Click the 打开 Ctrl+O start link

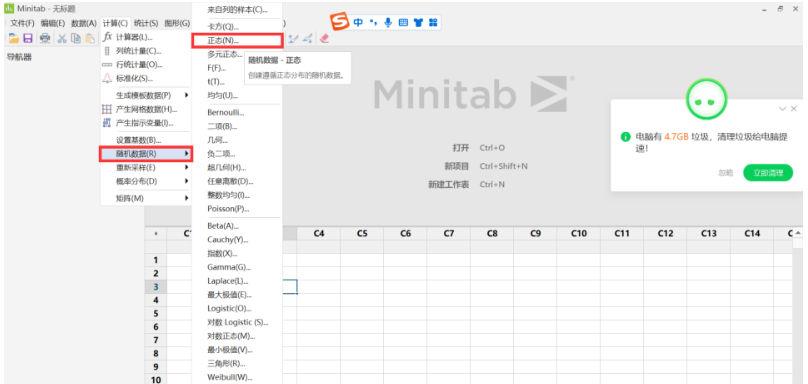461,148
